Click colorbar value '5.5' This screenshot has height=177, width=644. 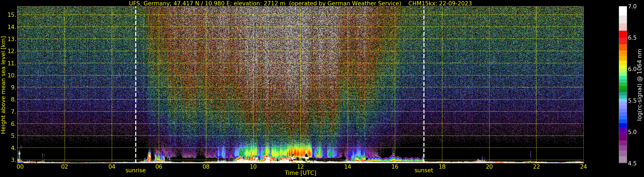[x=632, y=101]
